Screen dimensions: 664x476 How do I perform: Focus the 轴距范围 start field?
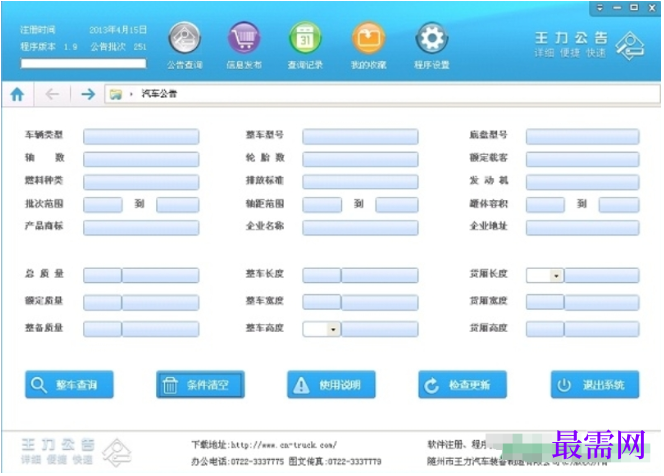[x=322, y=205]
